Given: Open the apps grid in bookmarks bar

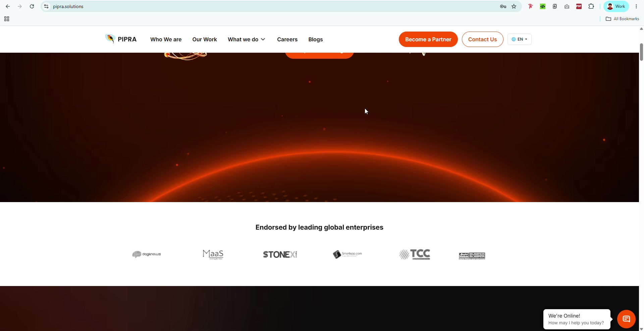Looking at the screenshot, I should 7,19.
